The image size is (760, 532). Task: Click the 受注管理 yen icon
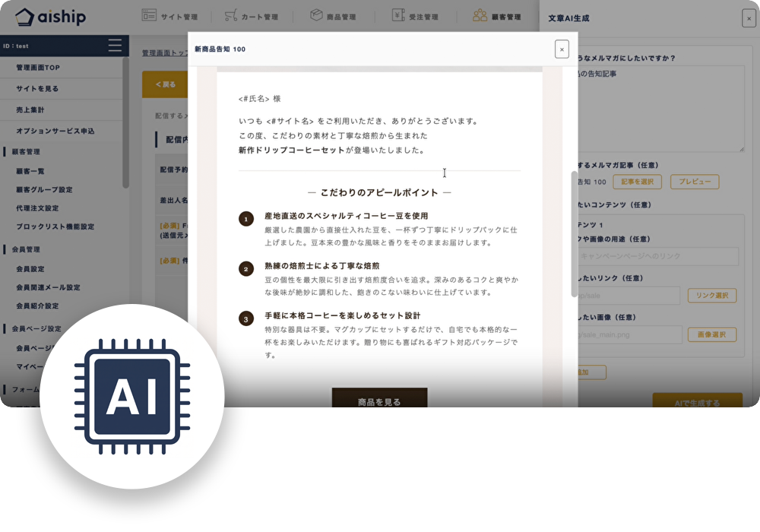coord(398,15)
